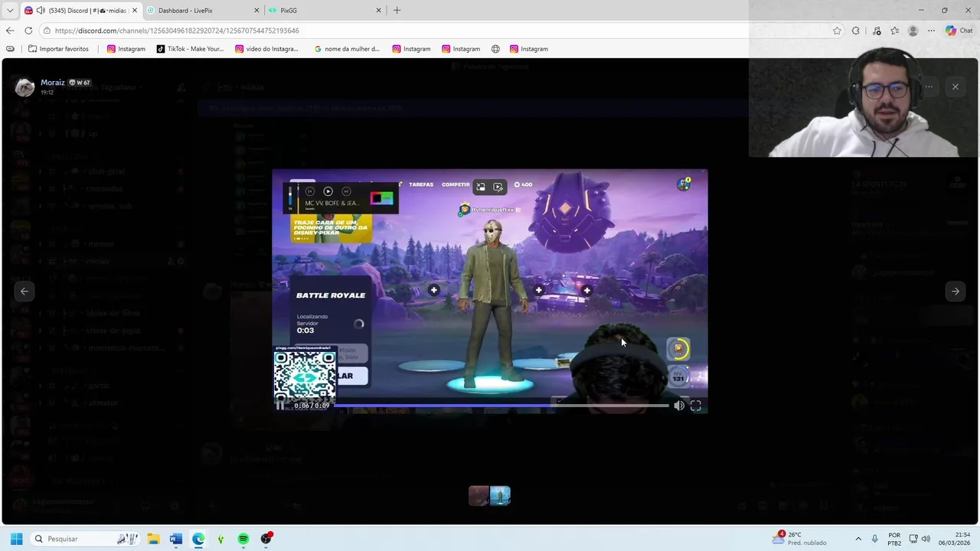Screen dimensions: 980x551
Task: Open OBS Studio from the taskbar
Action: click(266, 539)
